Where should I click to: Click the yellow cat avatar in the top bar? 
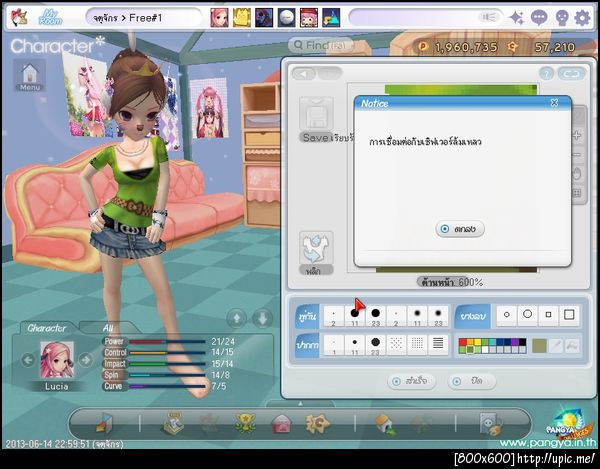coord(242,18)
